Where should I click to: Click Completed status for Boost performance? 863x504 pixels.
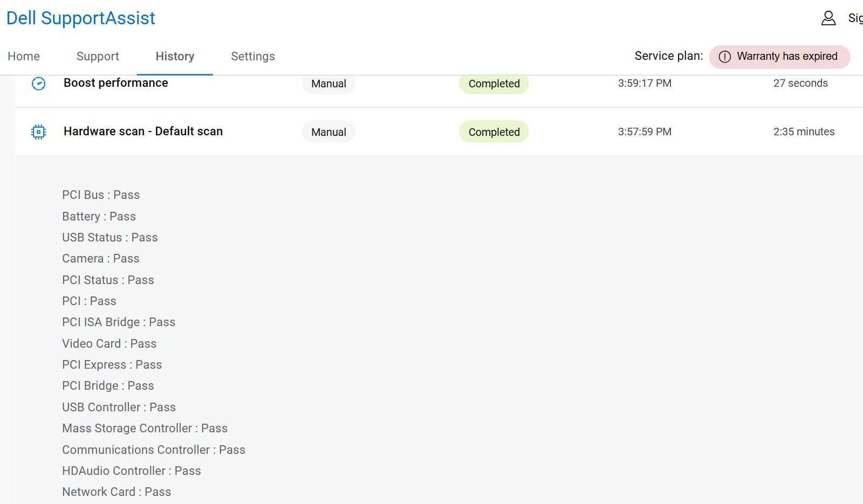pyautogui.click(x=494, y=84)
